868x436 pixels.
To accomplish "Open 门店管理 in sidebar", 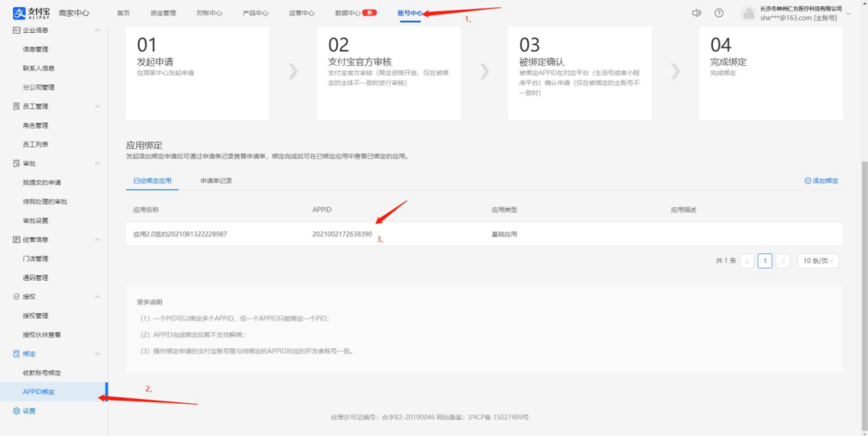I will [x=35, y=258].
